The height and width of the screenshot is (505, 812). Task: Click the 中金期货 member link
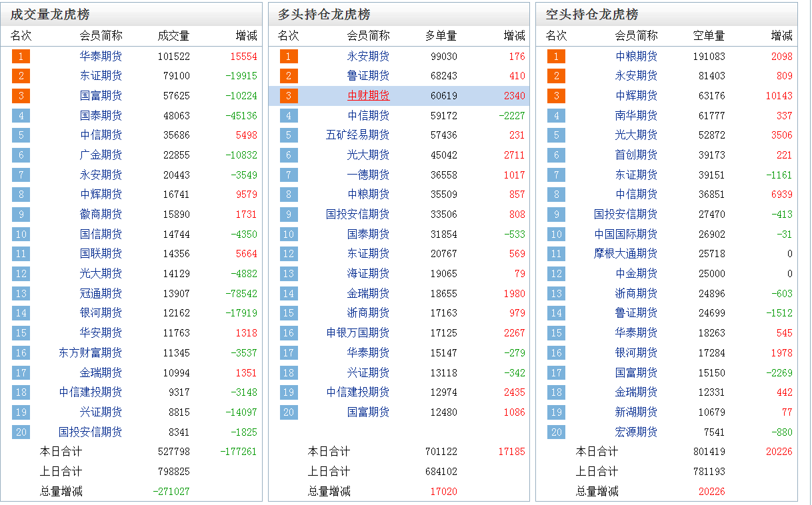tap(636, 274)
